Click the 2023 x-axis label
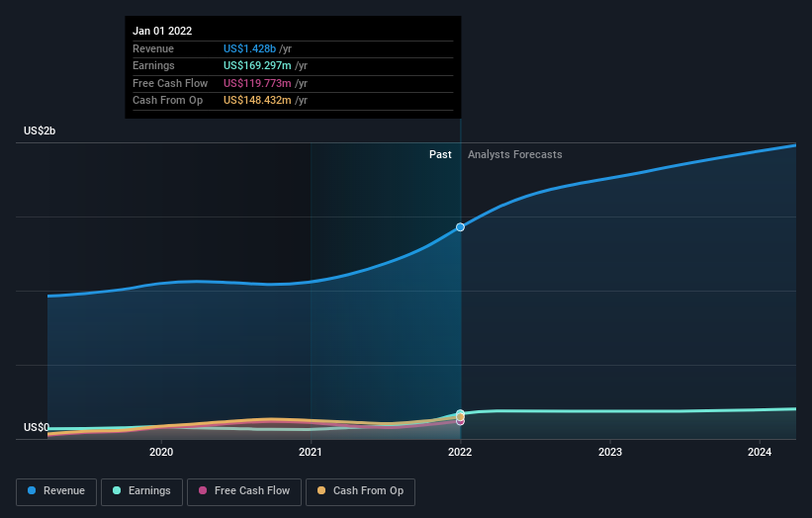Screen dimensions: 812x518 610,452
